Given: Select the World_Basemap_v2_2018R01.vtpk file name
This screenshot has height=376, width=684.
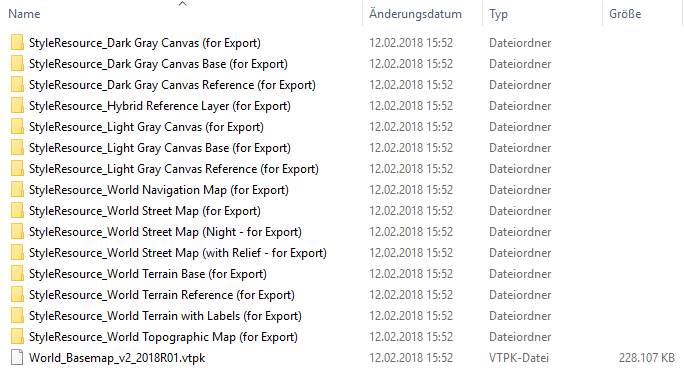Looking at the screenshot, I should tap(117, 358).
